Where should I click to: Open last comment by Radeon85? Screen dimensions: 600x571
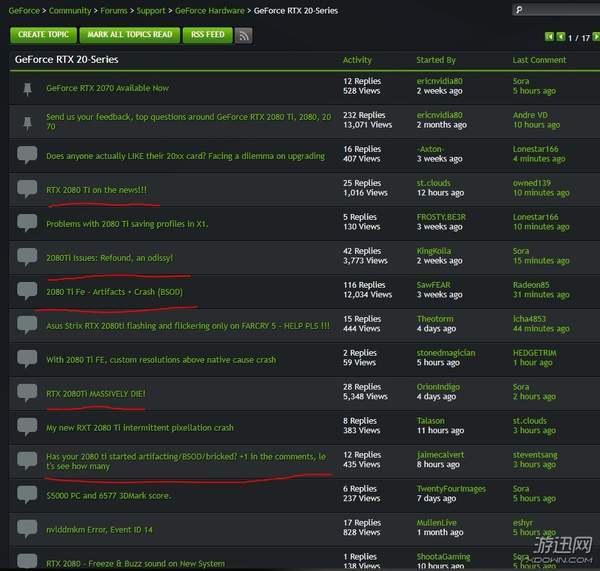tap(531, 285)
